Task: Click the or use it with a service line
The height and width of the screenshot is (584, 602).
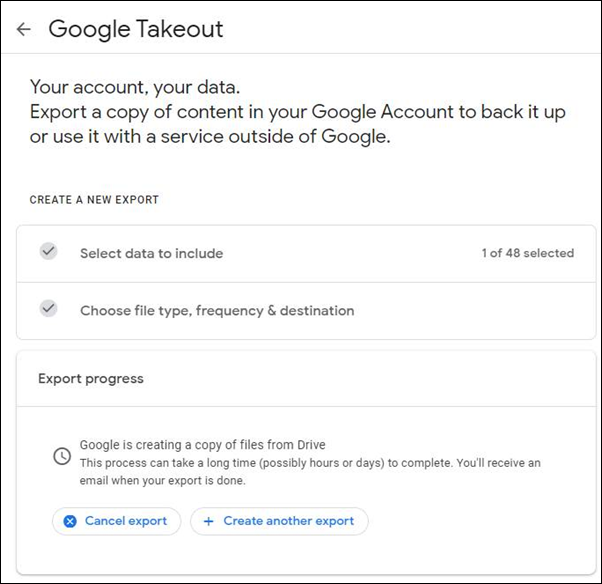Action: tap(210, 137)
